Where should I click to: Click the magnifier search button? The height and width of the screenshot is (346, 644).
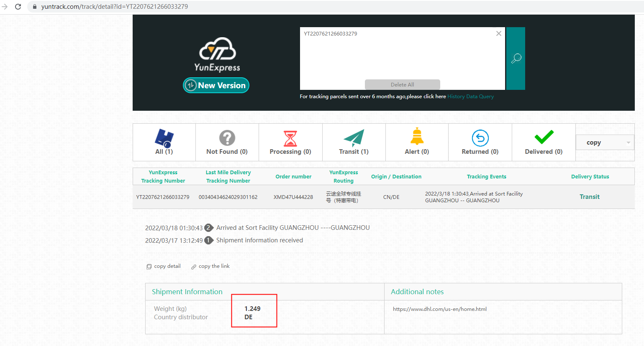tap(516, 59)
